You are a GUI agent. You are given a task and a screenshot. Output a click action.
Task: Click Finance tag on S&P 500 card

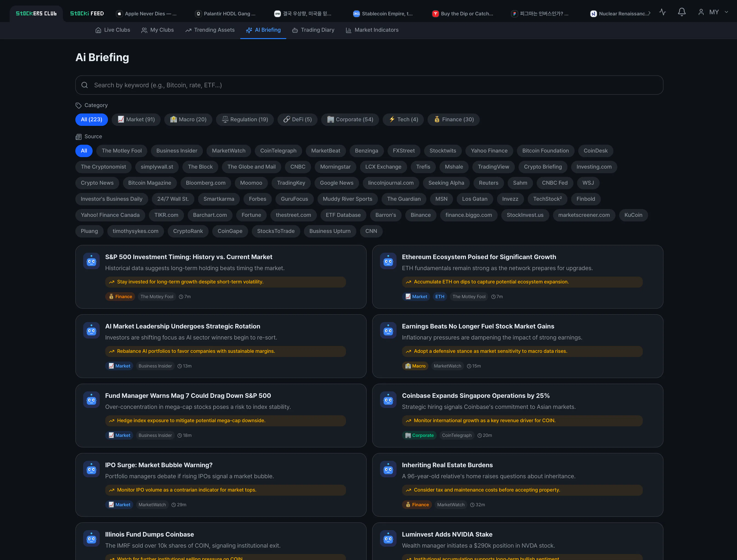click(120, 297)
